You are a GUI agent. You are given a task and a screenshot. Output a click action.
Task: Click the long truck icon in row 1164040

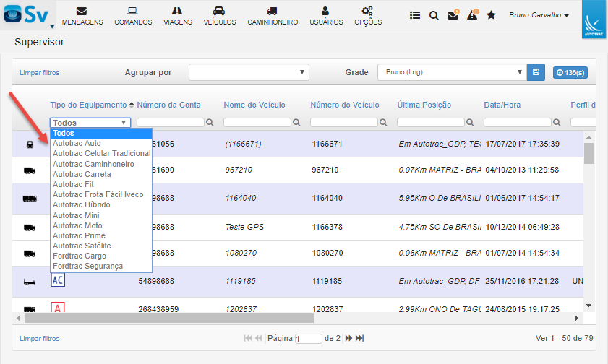click(x=30, y=199)
